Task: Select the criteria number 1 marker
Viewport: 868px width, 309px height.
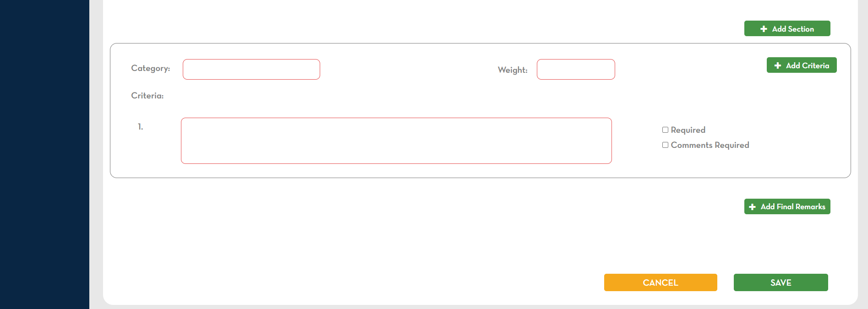Action: (140, 127)
